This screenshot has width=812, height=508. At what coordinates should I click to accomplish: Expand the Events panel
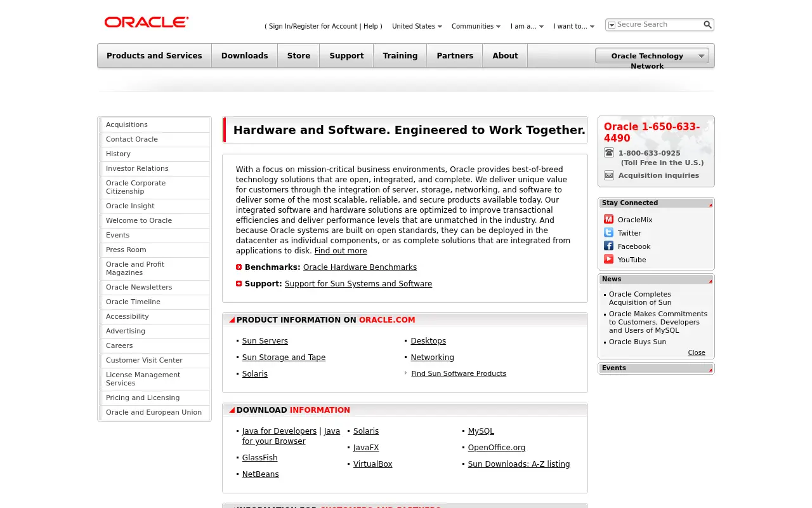656,368
